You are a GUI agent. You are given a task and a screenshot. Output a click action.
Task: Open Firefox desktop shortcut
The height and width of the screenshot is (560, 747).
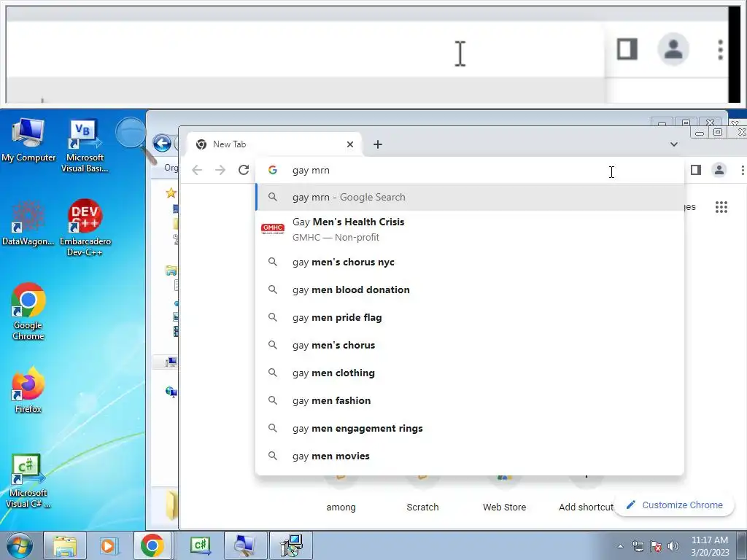tap(28, 389)
